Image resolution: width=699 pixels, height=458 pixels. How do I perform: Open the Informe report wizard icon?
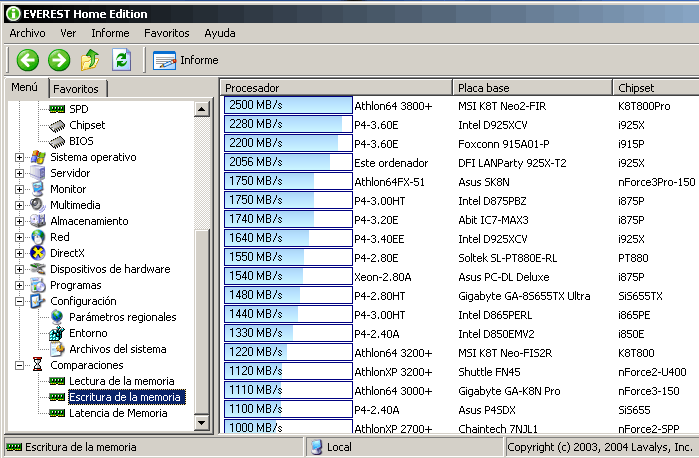coord(164,60)
